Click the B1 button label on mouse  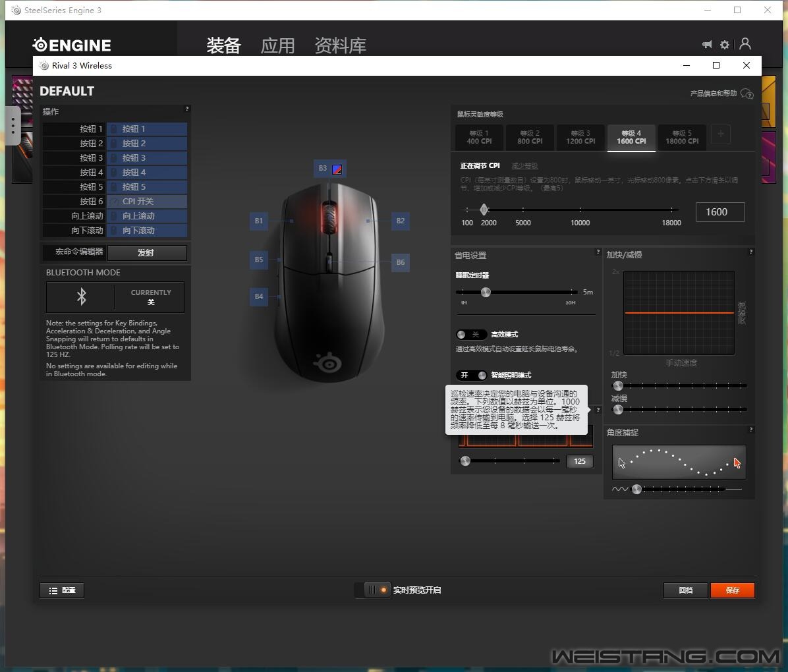tap(259, 221)
